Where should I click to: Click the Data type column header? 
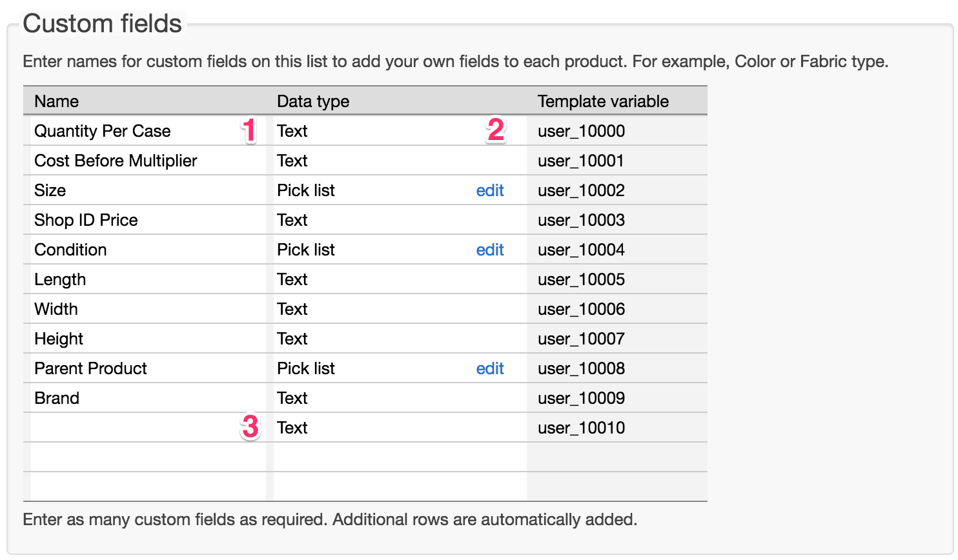coord(313,101)
